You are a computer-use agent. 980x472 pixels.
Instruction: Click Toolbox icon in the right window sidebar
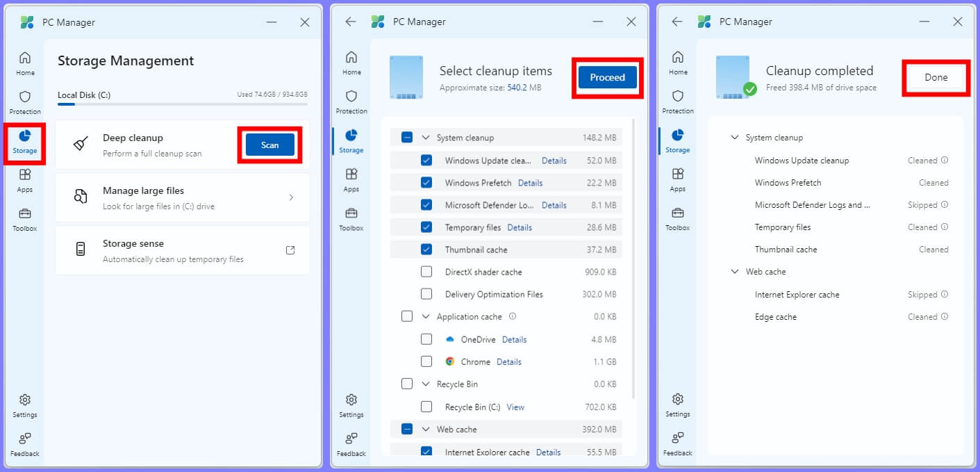[678, 213]
